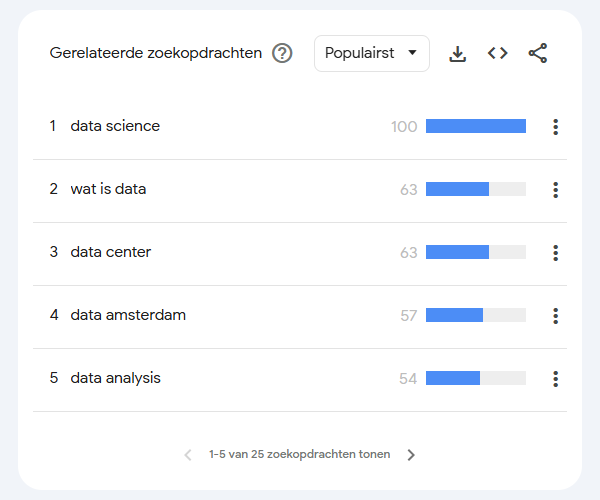Open the data analysis query
This screenshot has width=600, height=500.
tap(116, 378)
